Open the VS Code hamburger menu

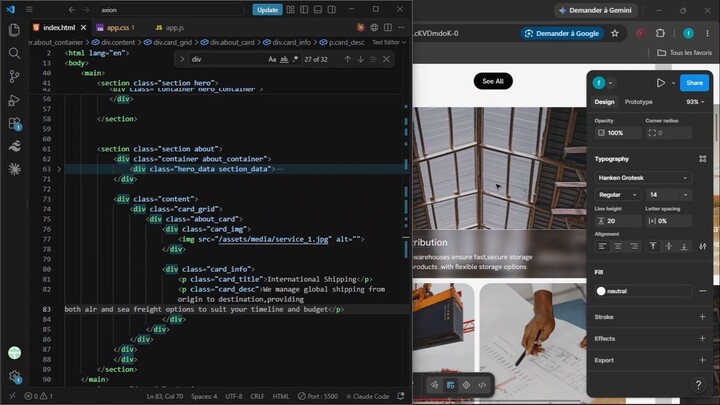coord(29,9)
